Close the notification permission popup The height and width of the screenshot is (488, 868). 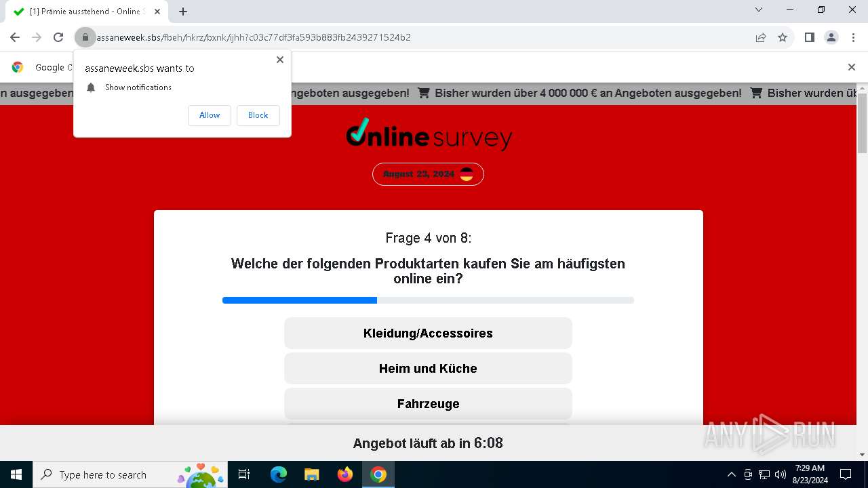280,60
